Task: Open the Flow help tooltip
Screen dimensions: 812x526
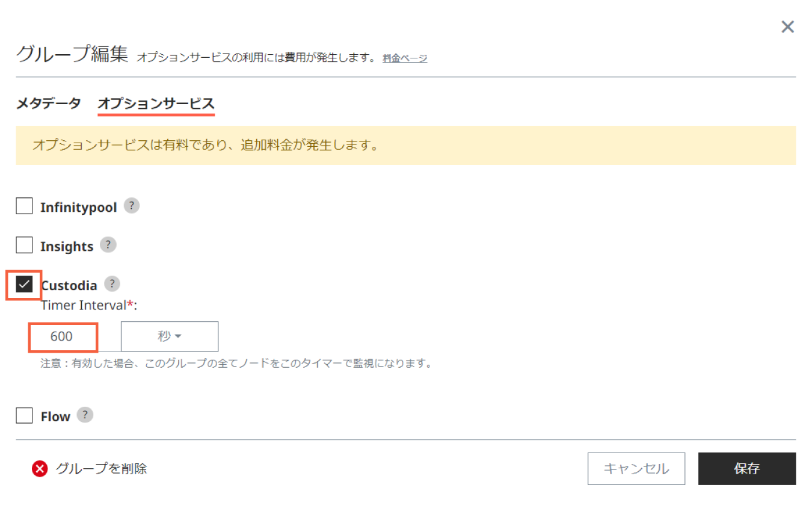Action: tap(85, 415)
